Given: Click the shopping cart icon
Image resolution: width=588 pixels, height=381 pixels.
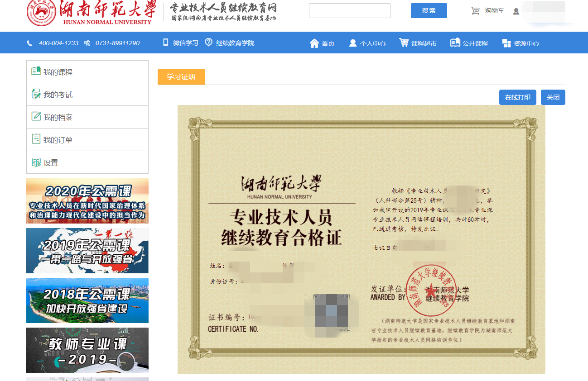Looking at the screenshot, I should click(x=475, y=11).
